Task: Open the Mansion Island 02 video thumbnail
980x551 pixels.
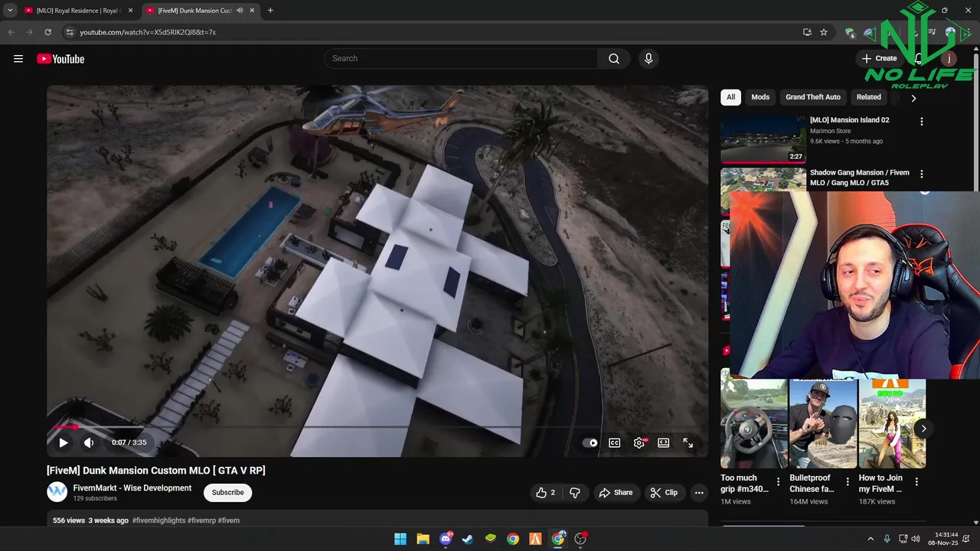Action: pyautogui.click(x=763, y=139)
